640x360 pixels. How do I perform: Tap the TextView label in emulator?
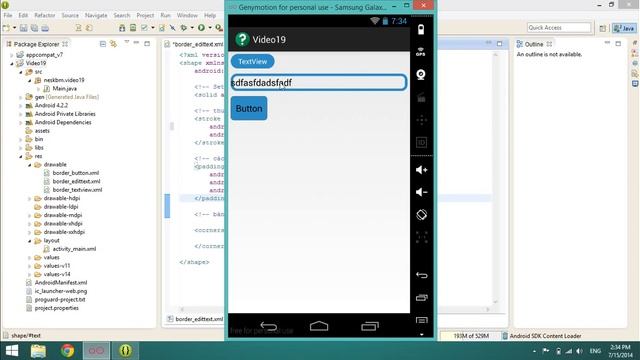(x=252, y=61)
